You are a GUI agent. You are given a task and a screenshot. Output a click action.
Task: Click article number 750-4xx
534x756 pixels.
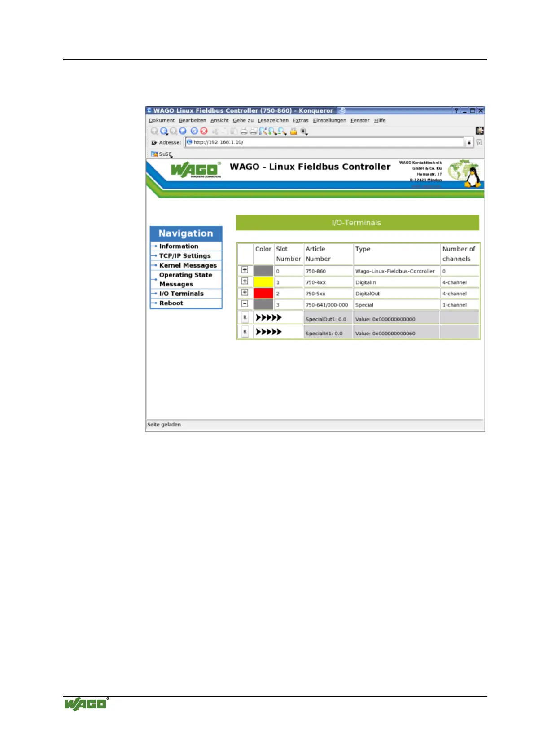point(316,282)
